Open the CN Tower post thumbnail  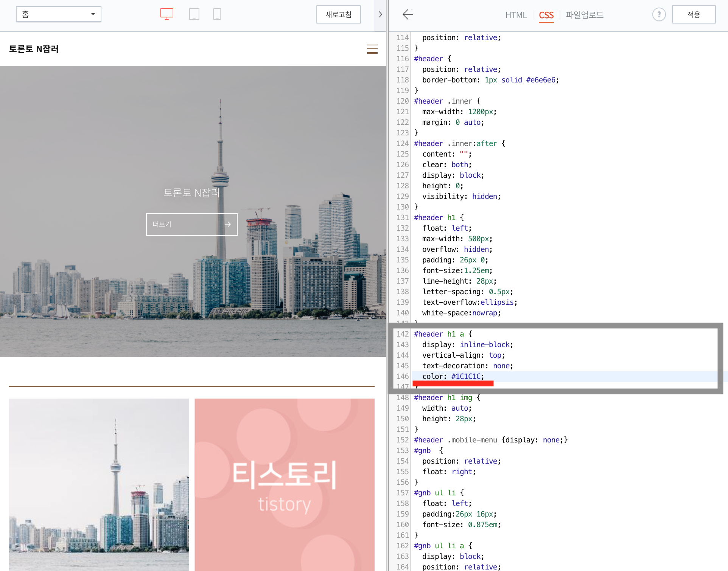pyautogui.click(x=99, y=484)
